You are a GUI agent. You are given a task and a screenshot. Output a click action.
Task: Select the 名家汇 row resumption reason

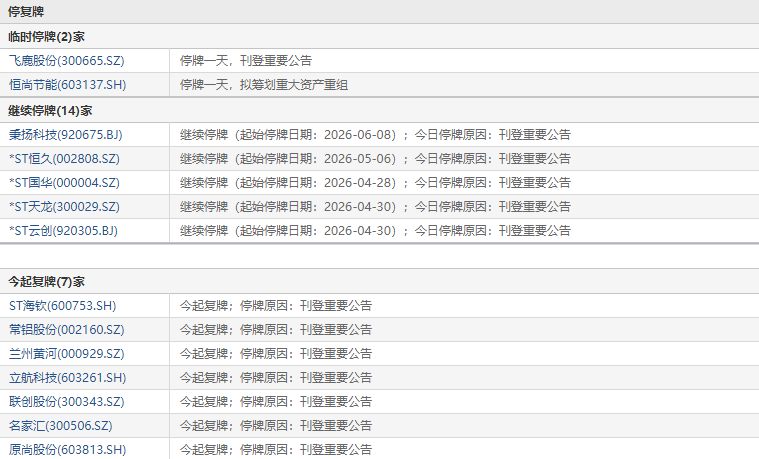[x=276, y=426]
